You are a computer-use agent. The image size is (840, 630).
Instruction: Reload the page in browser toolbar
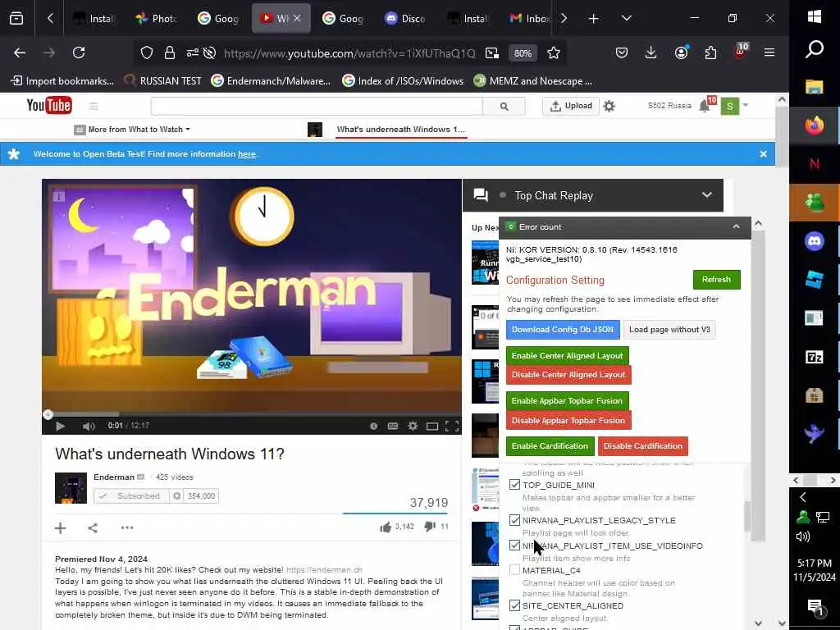tap(79, 52)
